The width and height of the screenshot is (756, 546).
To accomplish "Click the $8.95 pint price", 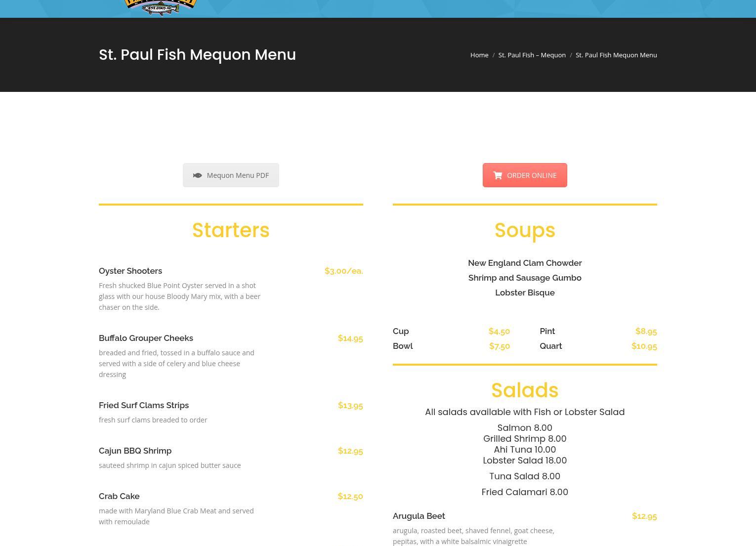I will 646,331.
